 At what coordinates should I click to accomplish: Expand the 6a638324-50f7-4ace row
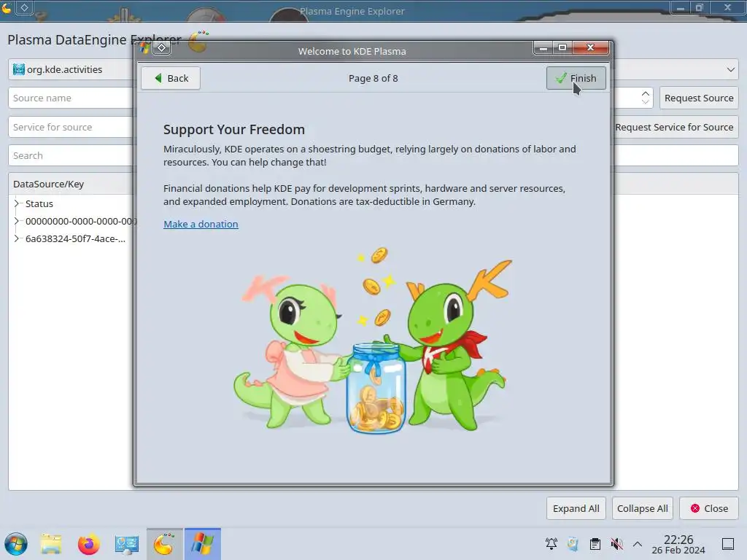(17, 238)
